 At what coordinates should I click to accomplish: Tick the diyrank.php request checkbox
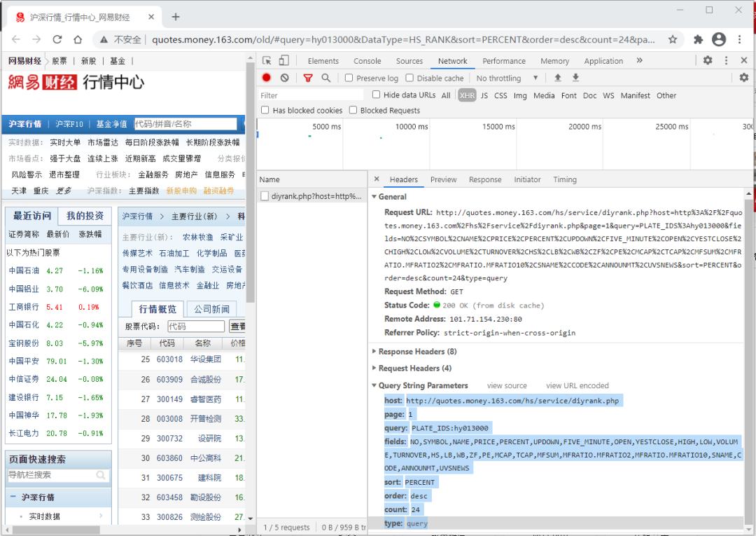(264, 196)
